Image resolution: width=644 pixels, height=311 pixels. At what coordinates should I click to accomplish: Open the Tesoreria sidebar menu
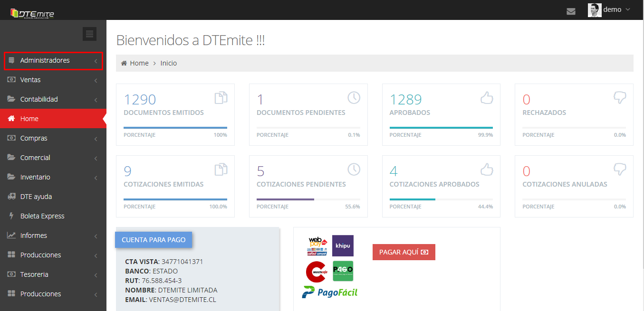53,274
